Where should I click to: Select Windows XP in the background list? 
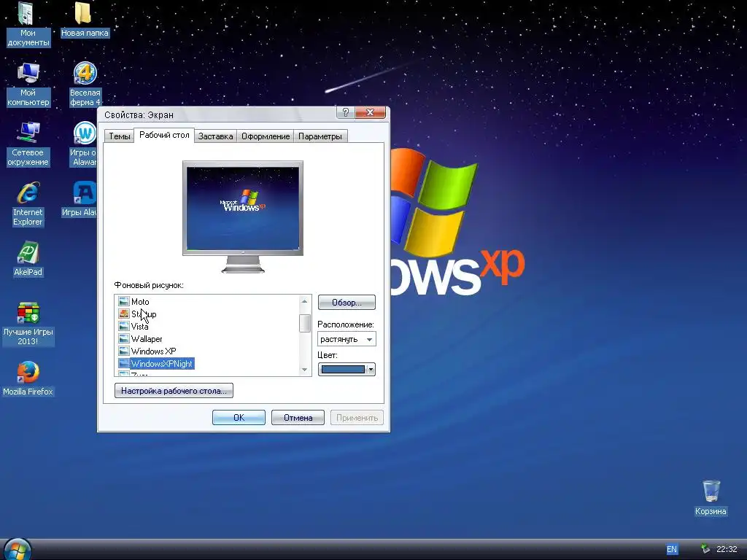coord(153,351)
